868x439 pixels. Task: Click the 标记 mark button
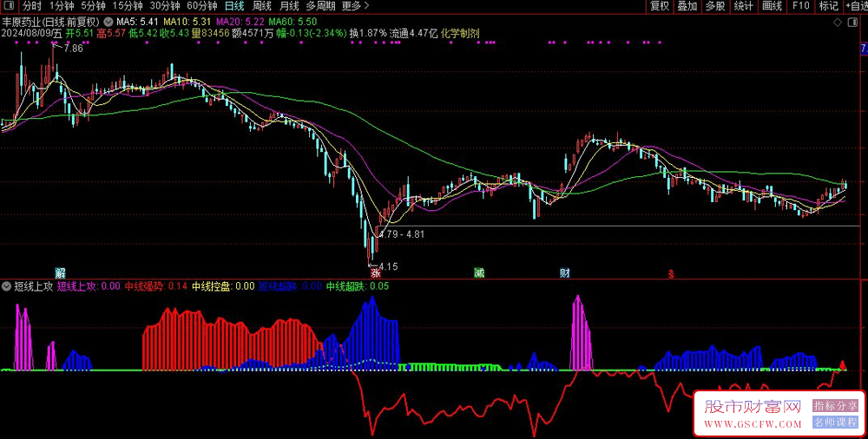tap(829, 6)
